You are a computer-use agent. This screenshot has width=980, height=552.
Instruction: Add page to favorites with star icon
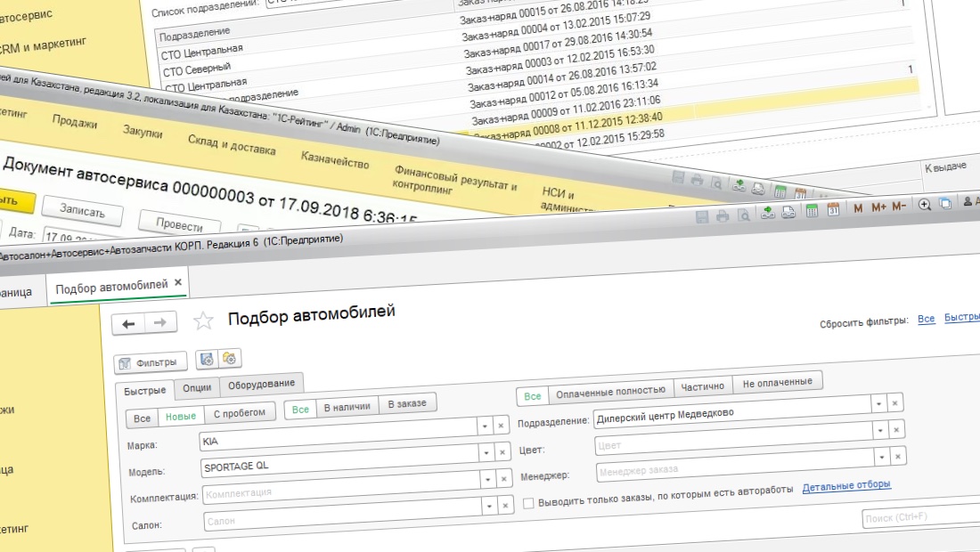click(x=204, y=321)
